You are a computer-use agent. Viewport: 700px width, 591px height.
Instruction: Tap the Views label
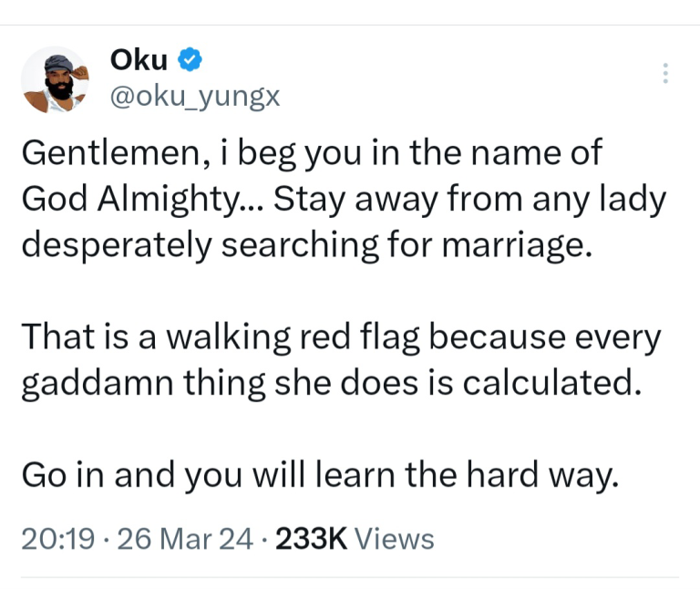coord(394,539)
